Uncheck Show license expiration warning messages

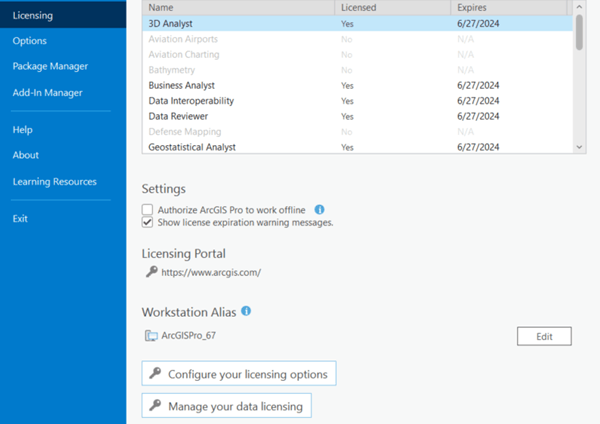coord(147,222)
